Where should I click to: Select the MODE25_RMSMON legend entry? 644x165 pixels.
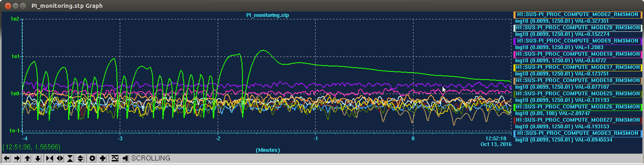point(577,94)
